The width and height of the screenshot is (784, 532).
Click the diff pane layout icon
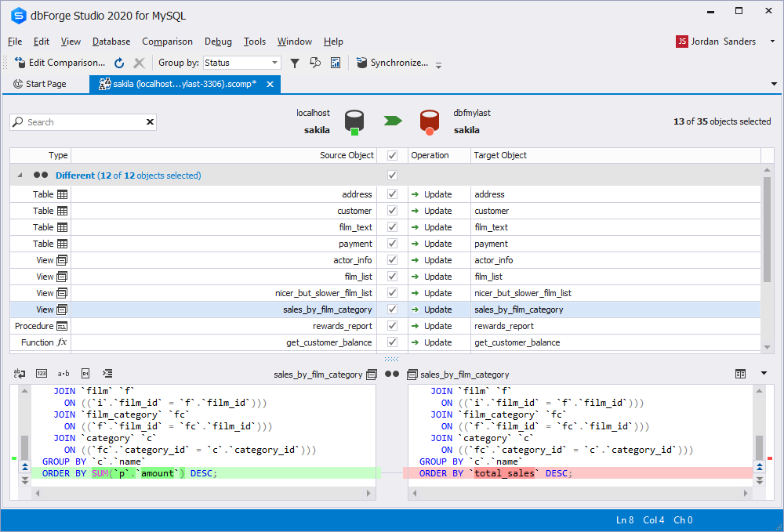(x=741, y=374)
